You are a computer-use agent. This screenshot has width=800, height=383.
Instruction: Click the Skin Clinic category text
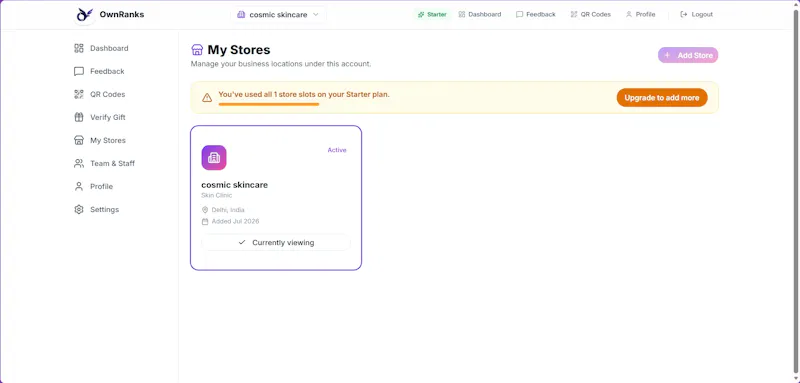pos(217,195)
